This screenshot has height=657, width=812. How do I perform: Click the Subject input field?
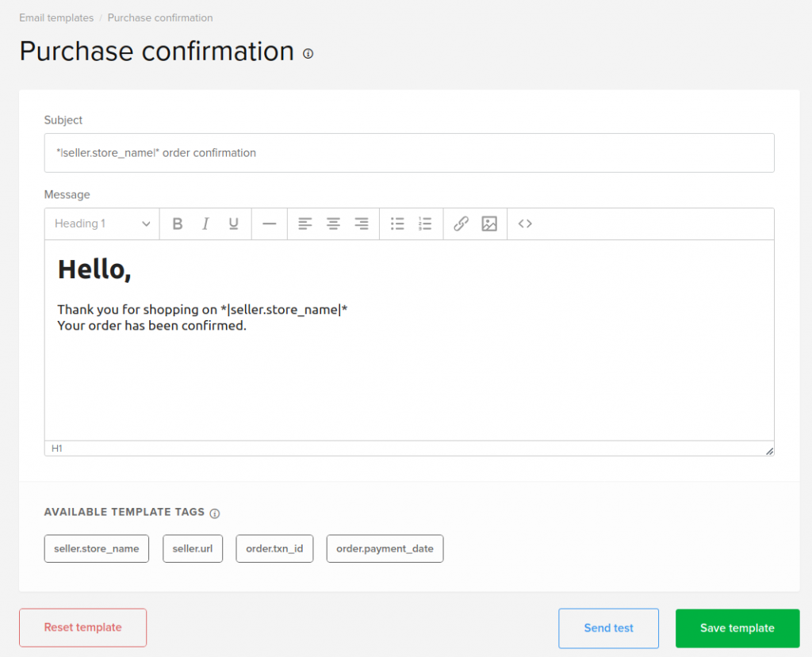pyautogui.click(x=409, y=153)
